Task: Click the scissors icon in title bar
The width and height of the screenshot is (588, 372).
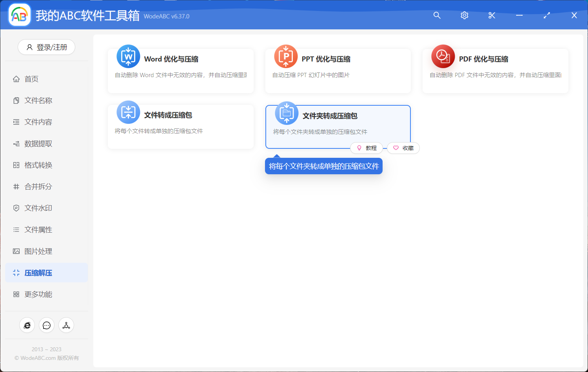Action: pyautogui.click(x=492, y=15)
